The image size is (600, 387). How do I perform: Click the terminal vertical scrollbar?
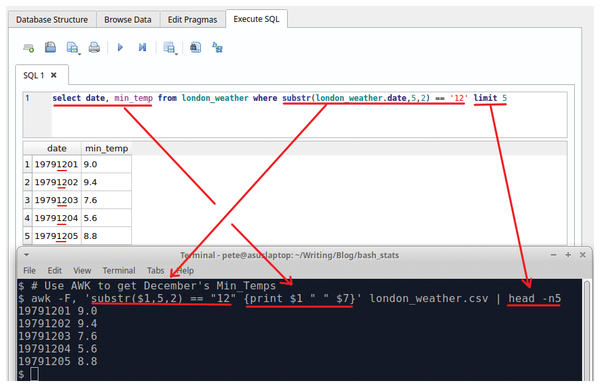click(x=587, y=330)
